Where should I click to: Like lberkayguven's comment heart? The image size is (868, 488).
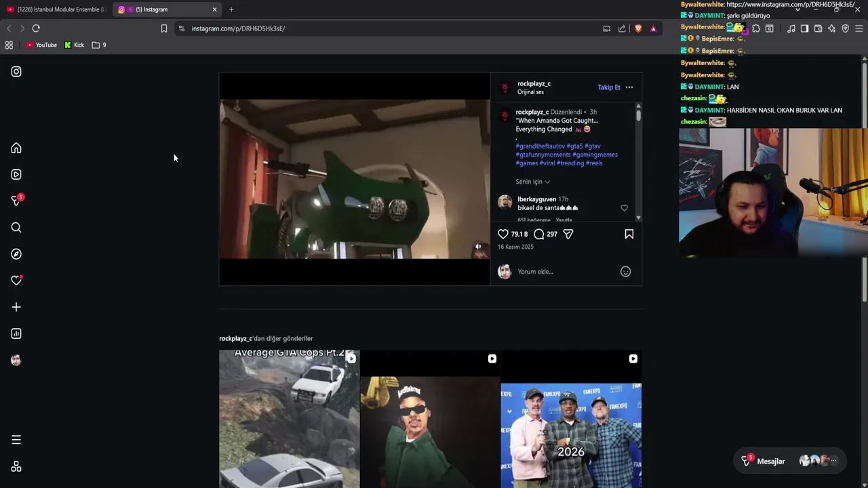click(x=624, y=208)
